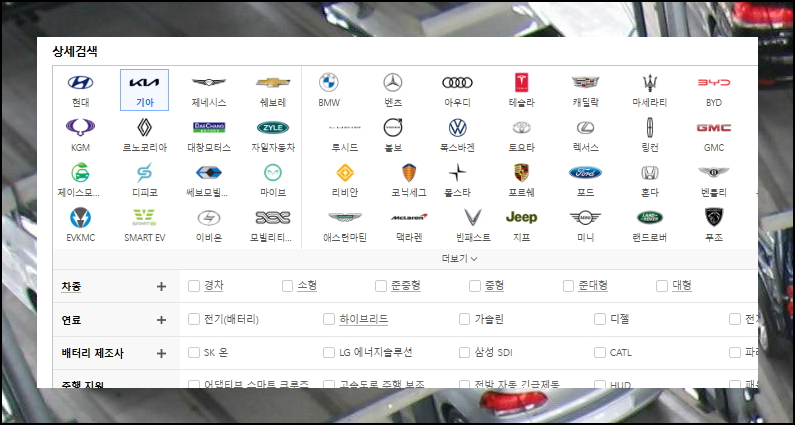795x425 pixels.
Task: Pick the Lucid (루시드) brand logo
Action: tap(345, 127)
